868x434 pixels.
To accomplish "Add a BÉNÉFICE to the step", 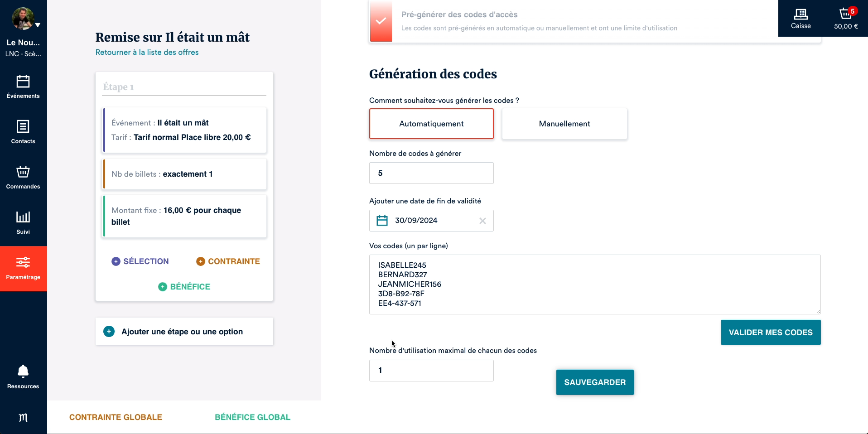I will point(184,287).
